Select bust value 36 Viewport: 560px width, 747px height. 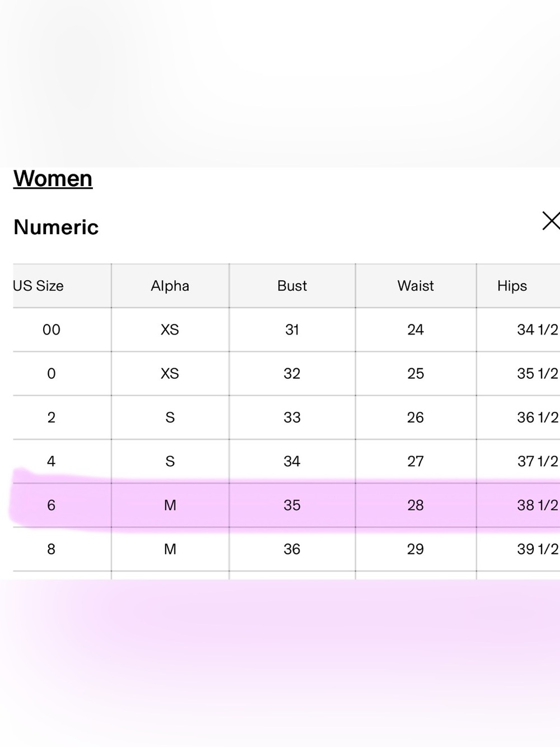(292, 549)
